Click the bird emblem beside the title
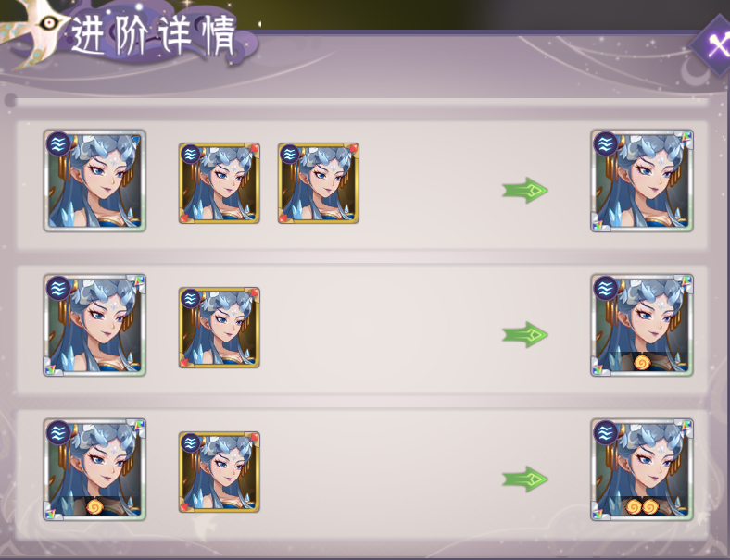This screenshot has width=730, height=560. pyautogui.click(x=34, y=31)
